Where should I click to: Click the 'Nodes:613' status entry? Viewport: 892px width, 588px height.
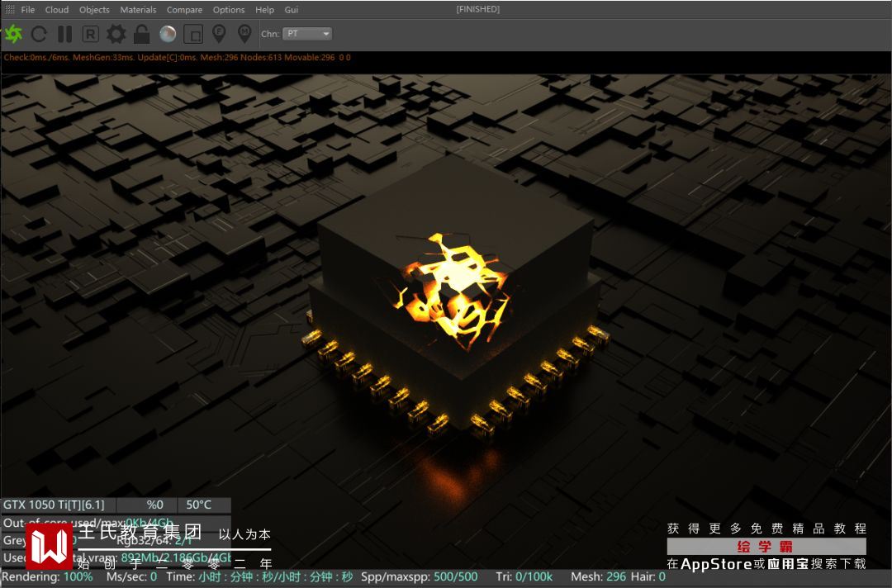tap(261, 58)
